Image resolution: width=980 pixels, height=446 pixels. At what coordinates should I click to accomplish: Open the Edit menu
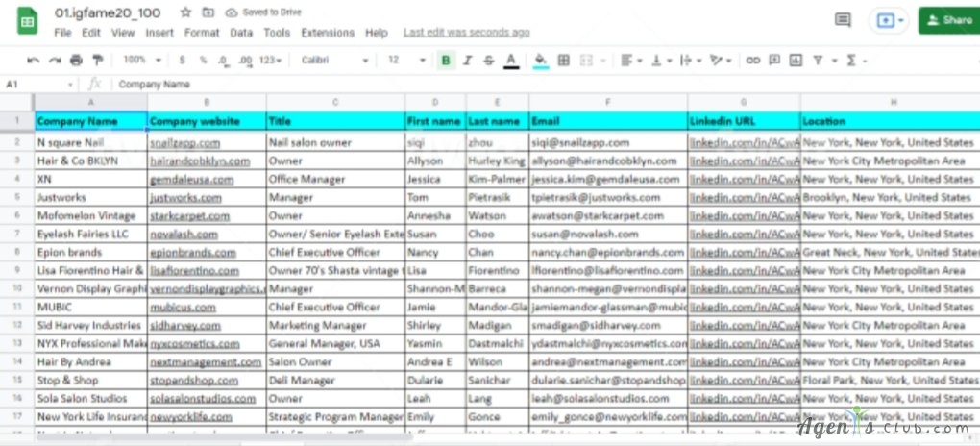(91, 33)
